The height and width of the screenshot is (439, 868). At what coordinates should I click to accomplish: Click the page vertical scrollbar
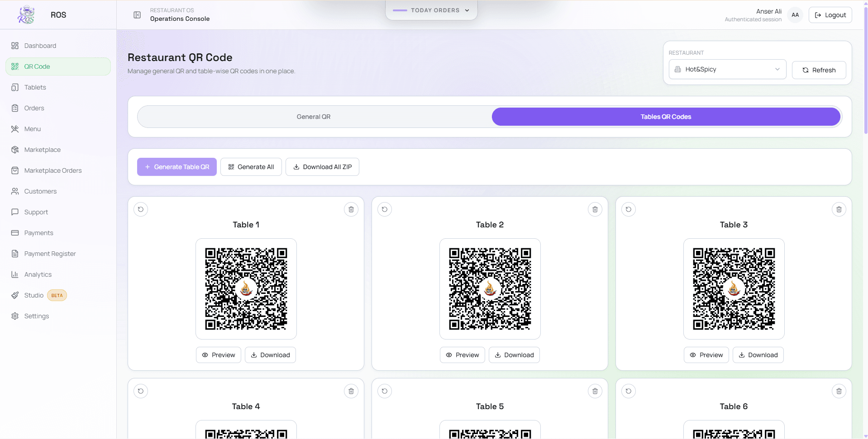(865, 70)
